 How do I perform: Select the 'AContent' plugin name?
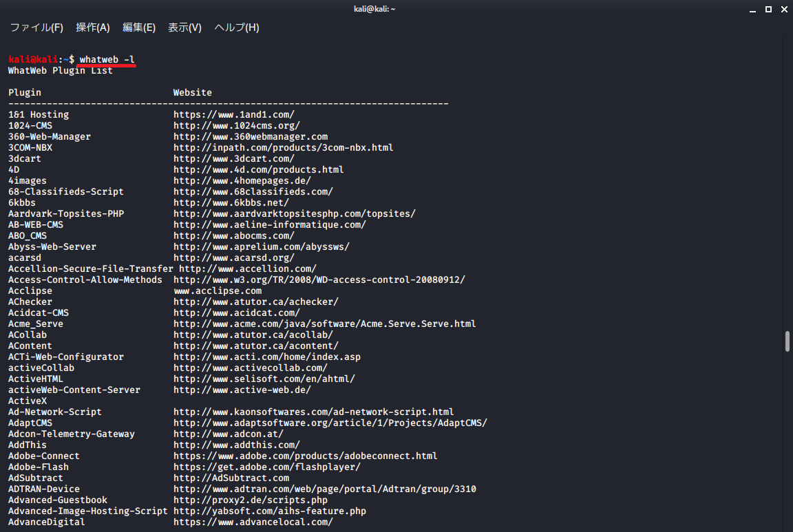click(30, 346)
